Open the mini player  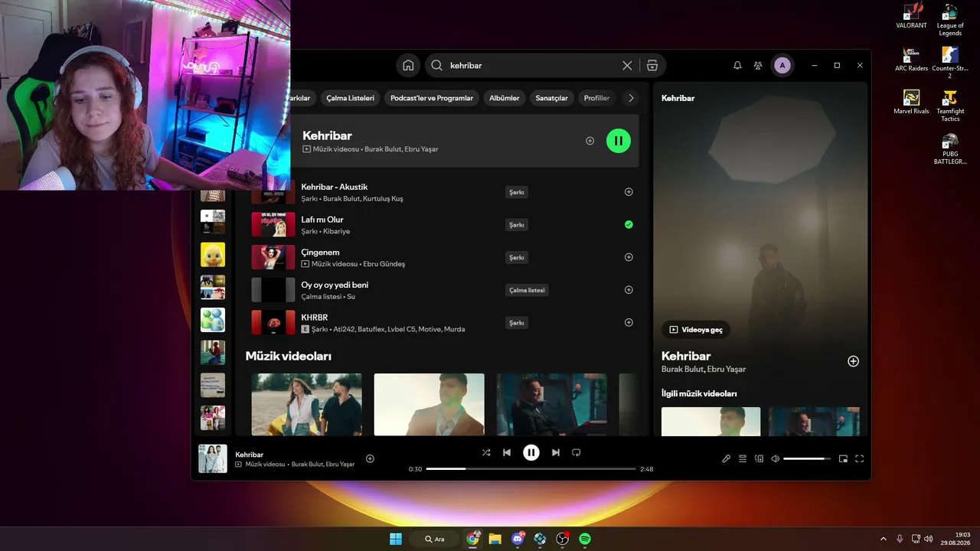click(x=843, y=459)
